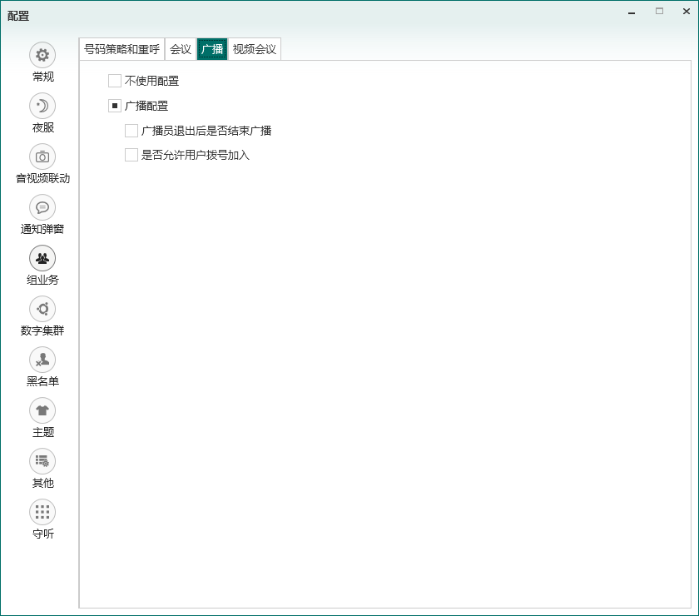Screen dimensions: 699x616
Task: Switch to the 号码策略和重呼 tab
Action: (x=121, y=49)
